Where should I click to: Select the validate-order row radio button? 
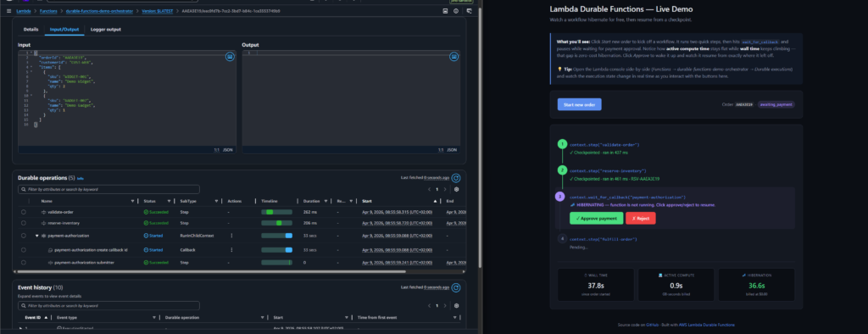(23, 212)
